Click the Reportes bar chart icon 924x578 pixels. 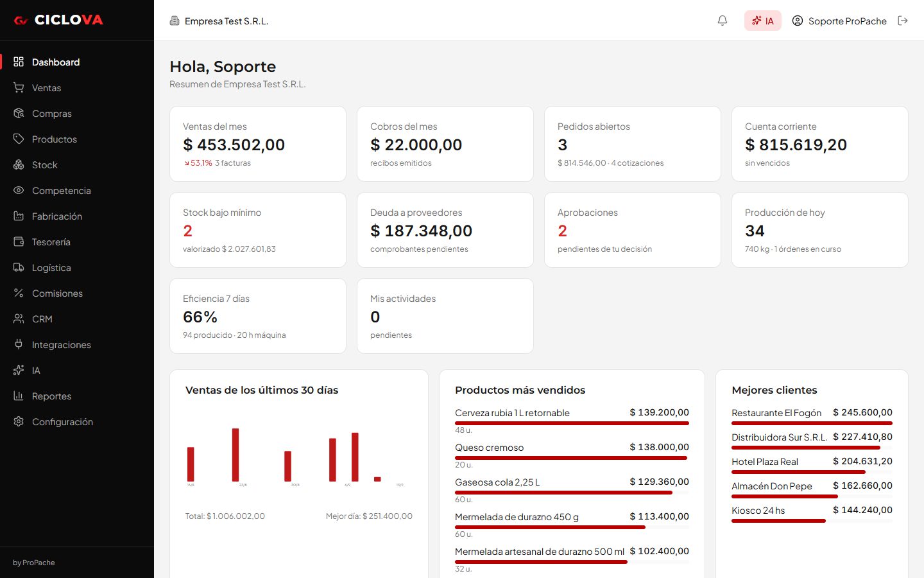point(19,396)
